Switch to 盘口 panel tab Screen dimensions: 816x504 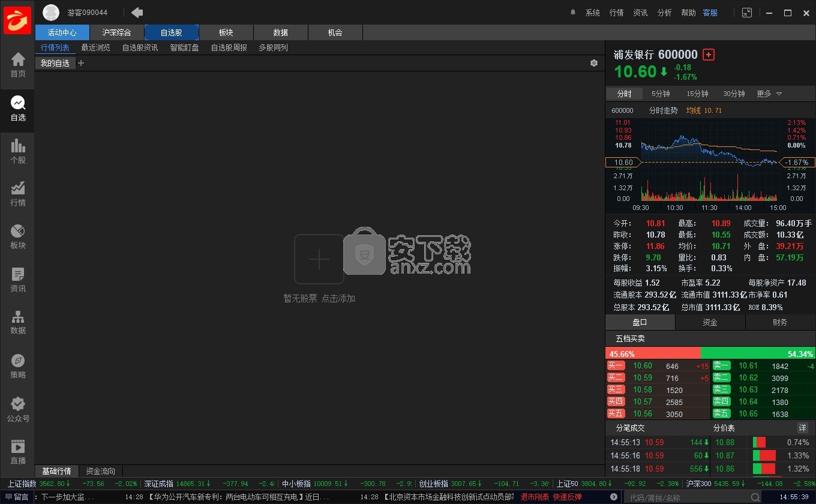tap(640, 322)
